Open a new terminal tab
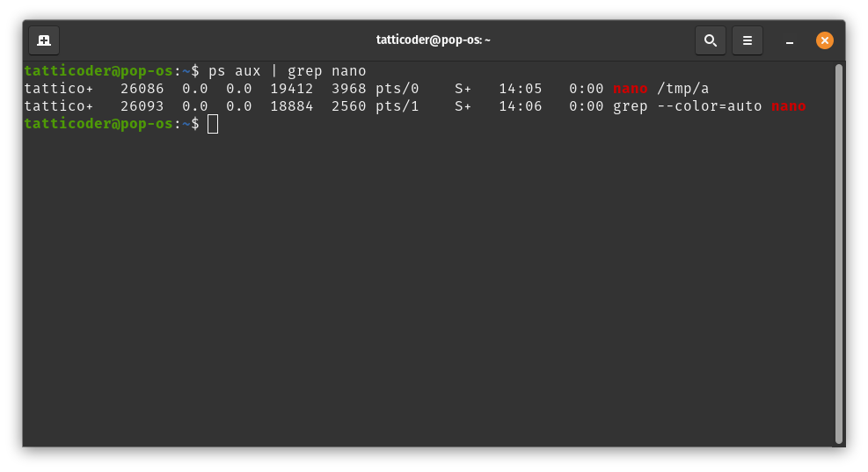 (44, 40)
